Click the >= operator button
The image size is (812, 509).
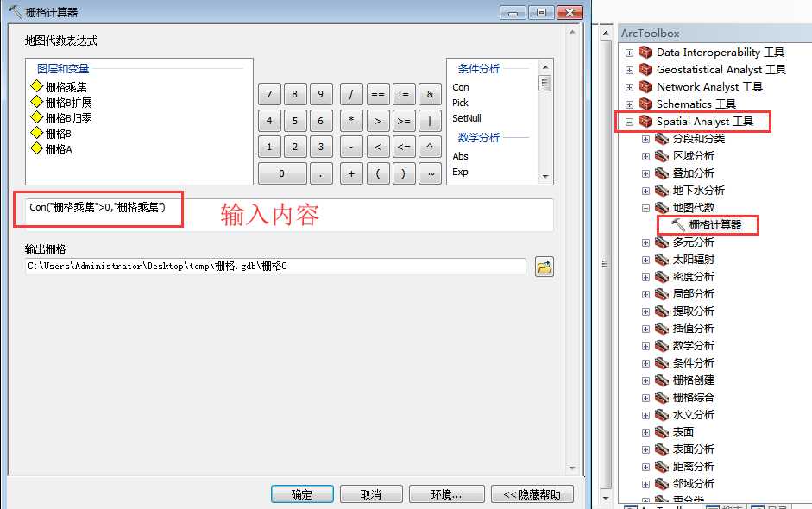pos(403,121)
